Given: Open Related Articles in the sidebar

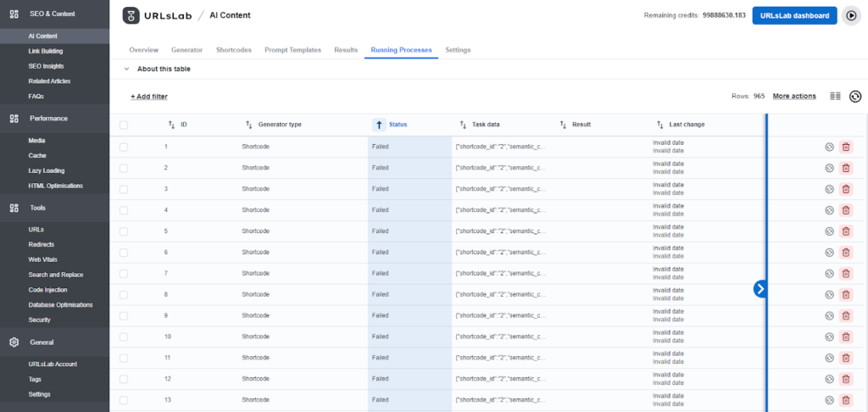Looking at the screenshot, I should click(x=49, y=81).
